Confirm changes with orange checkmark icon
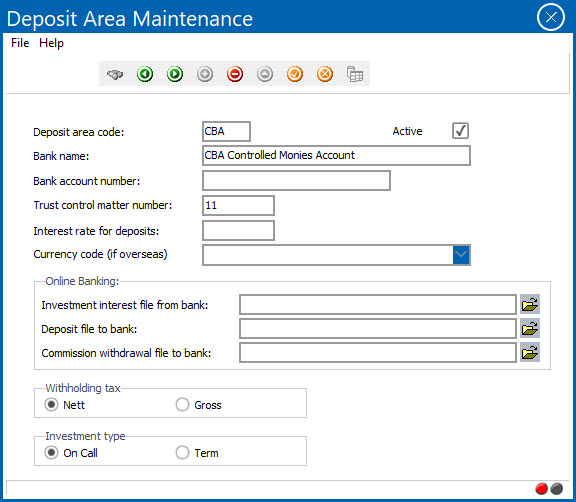This screenshot has width=576, height=502. (295, 74)
